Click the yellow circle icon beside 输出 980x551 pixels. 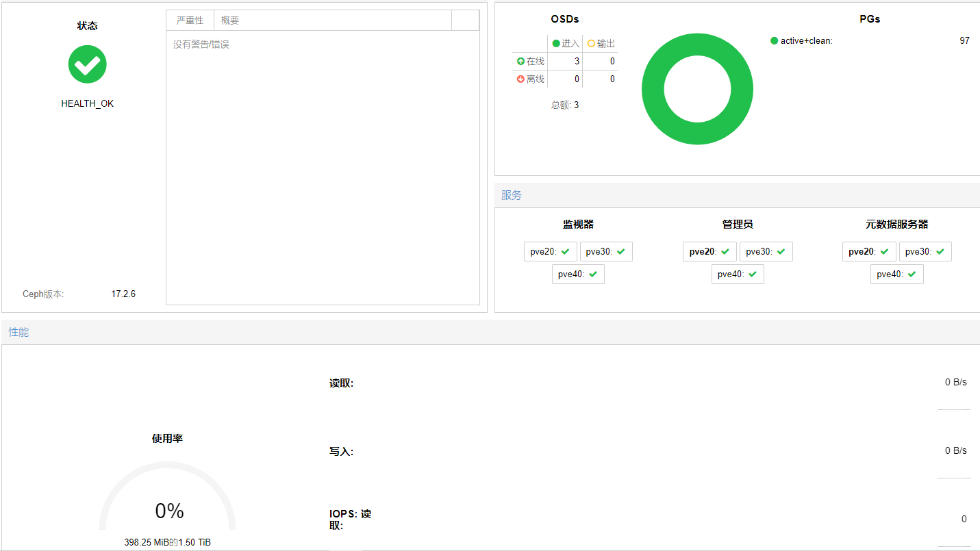[x=591, y=44]
